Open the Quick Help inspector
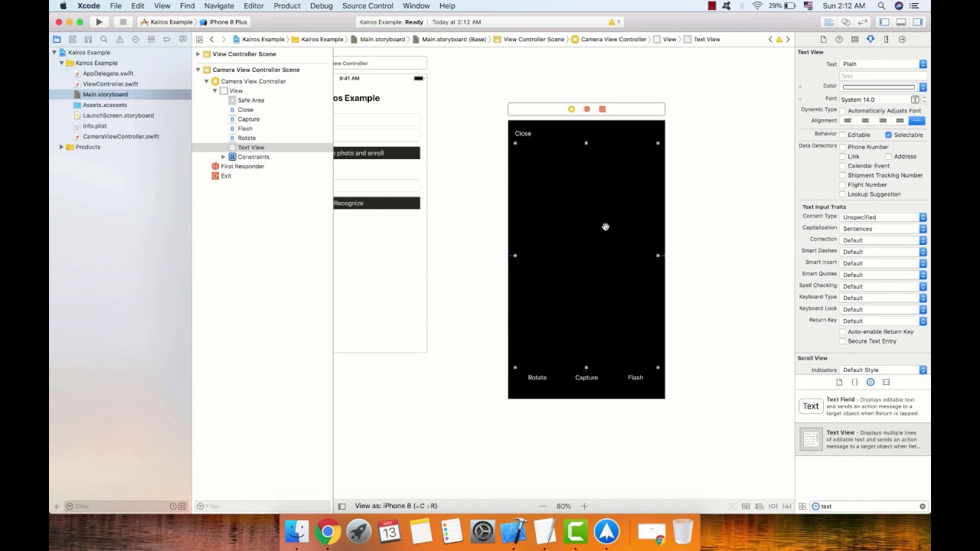The width and height of the screenshot is (980, 551). click(x=839, y=39)
